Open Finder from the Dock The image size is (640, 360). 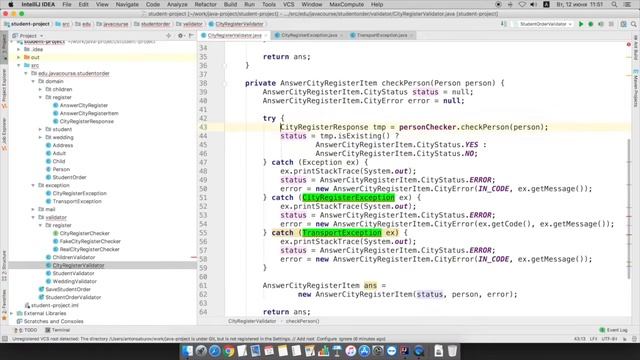[187, 351]
